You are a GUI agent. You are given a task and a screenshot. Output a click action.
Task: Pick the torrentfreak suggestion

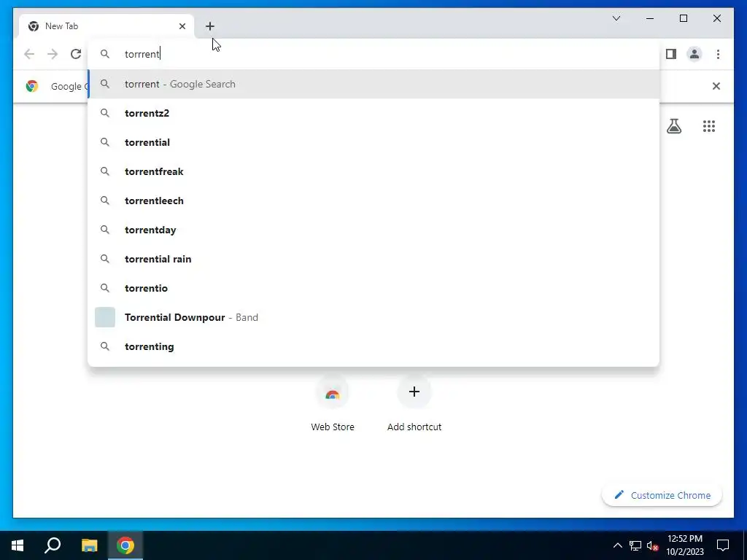pos(373,171)
